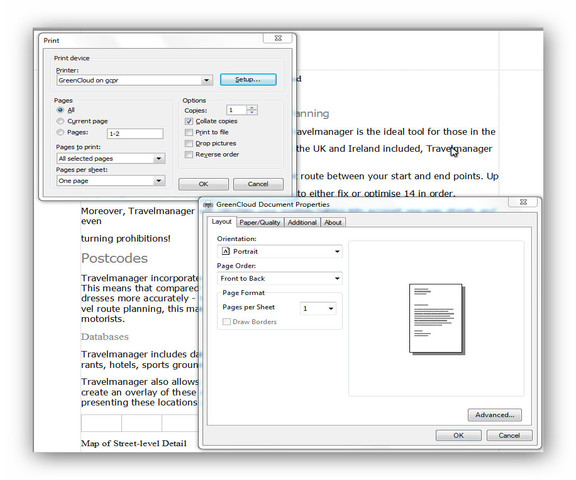
Task: Click the Postcodes heading in the document
Action: 115,258
